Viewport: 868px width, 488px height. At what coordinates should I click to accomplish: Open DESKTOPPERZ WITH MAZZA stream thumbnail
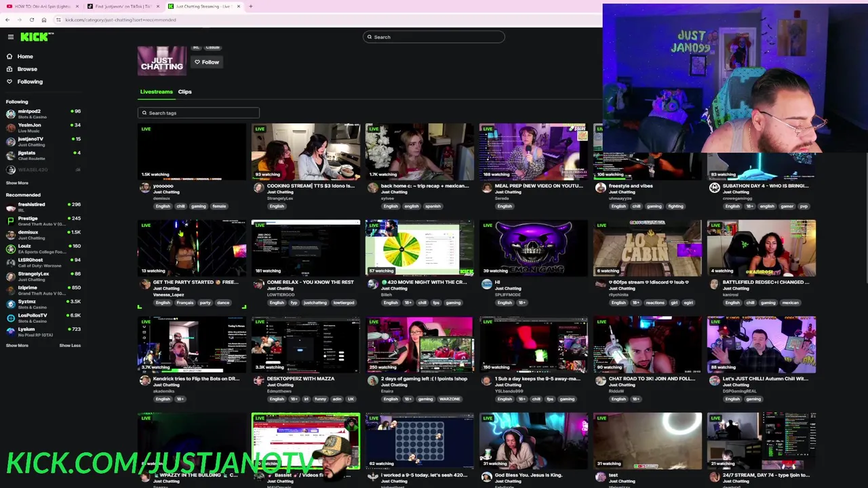(306, 344)
